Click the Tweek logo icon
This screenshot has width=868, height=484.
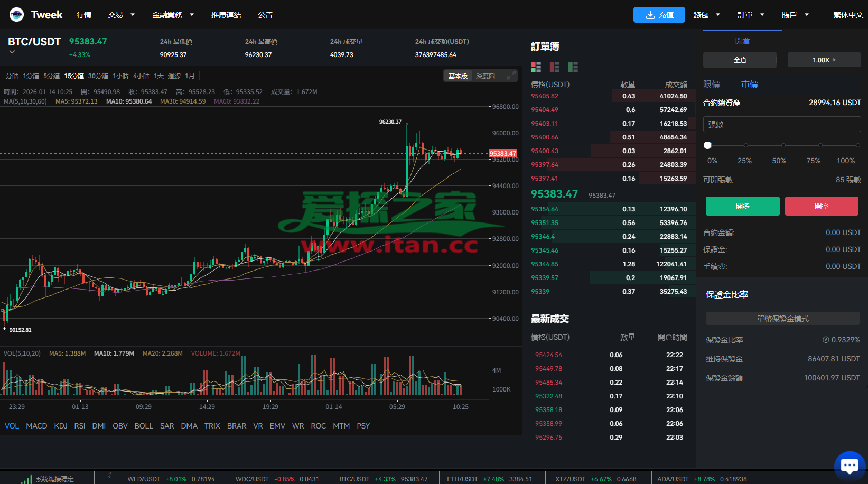(x=16, y=15)
